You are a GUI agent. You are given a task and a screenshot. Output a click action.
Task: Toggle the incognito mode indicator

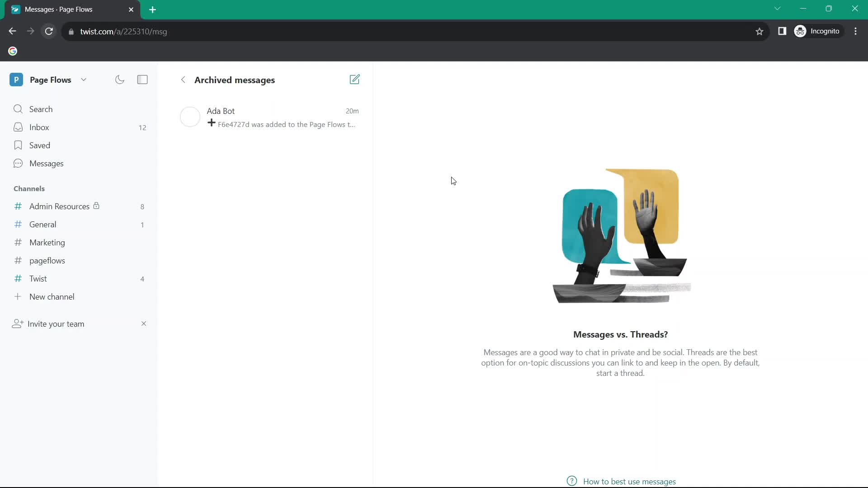click(821, 32)
